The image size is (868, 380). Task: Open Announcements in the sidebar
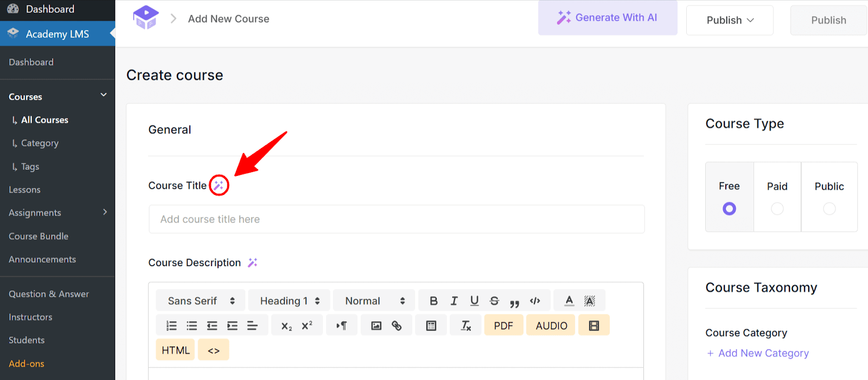click(42, 259)
